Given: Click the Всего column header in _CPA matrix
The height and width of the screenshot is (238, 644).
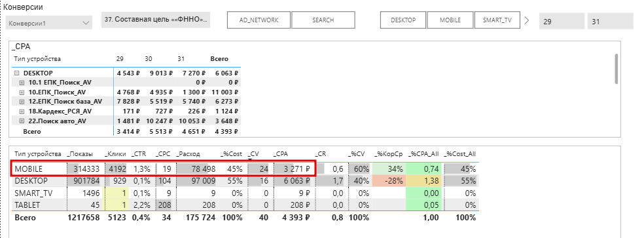Looking at the screenshot, I should 219,59.
